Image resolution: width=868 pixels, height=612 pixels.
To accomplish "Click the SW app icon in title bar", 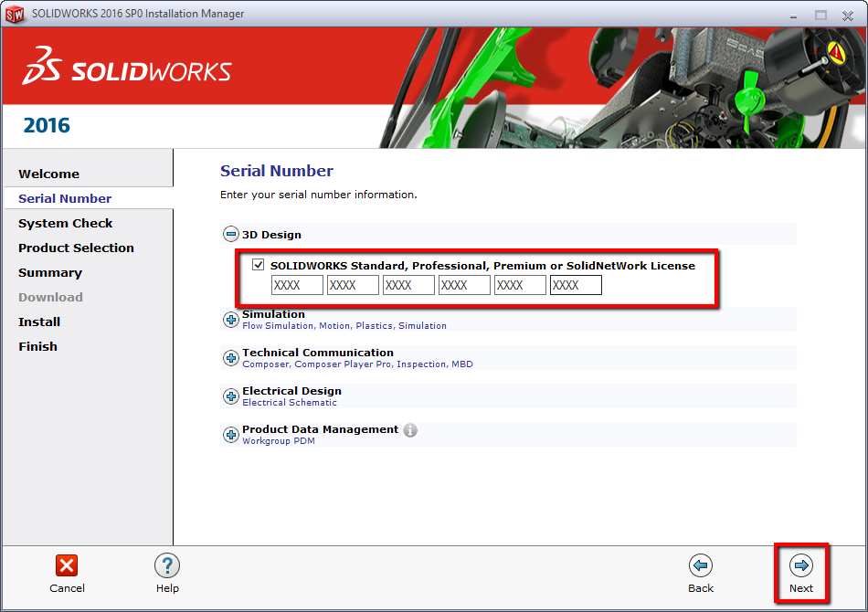I will click(x=15, y=15).
